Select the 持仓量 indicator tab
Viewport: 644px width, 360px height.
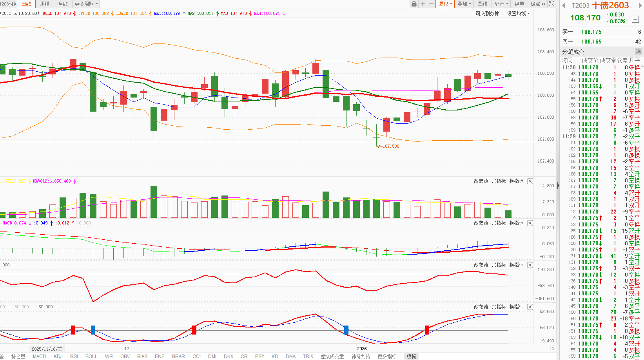pos(18,356)
